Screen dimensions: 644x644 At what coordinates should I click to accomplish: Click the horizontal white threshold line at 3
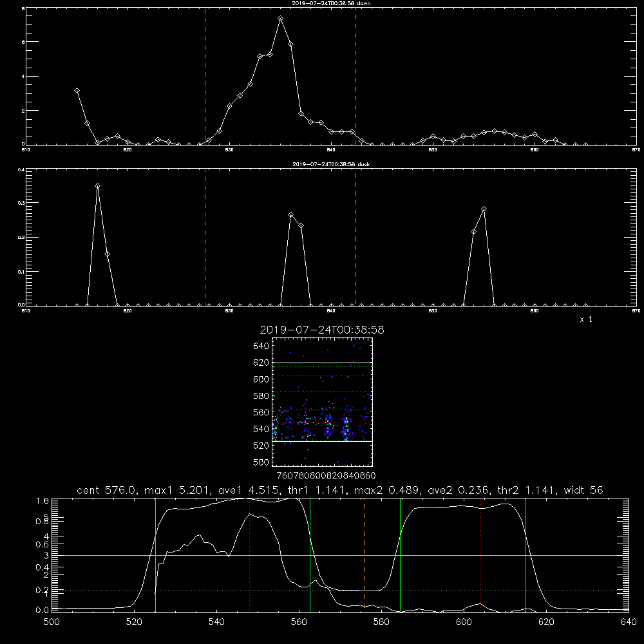(x=340, y=555)
